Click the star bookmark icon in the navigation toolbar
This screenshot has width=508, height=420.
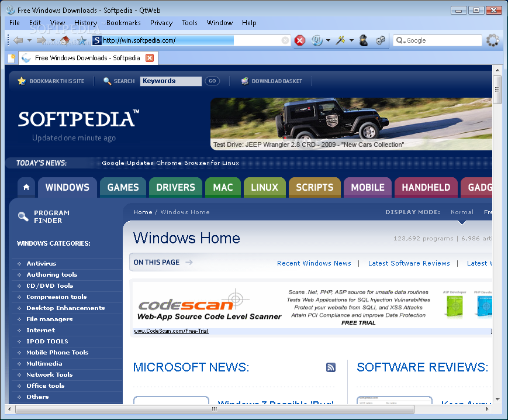pyautogui.click(x=82, y=40)
